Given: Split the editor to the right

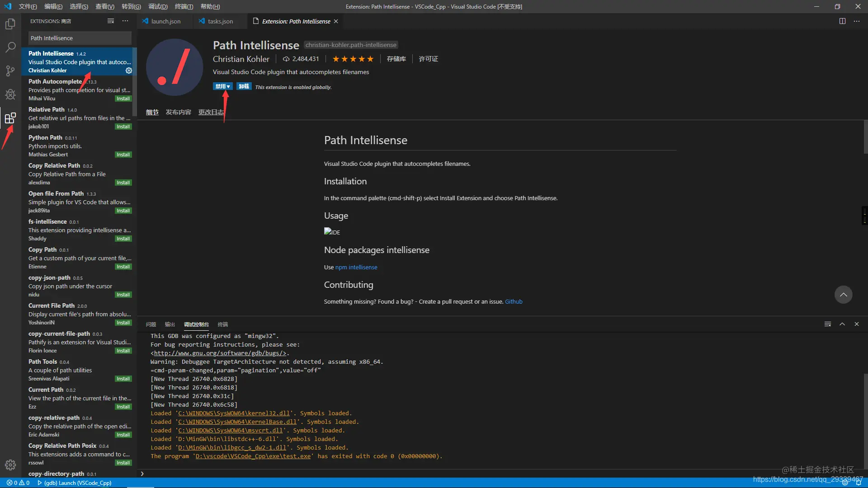Looking at the screenshot, I should [842, 21].
